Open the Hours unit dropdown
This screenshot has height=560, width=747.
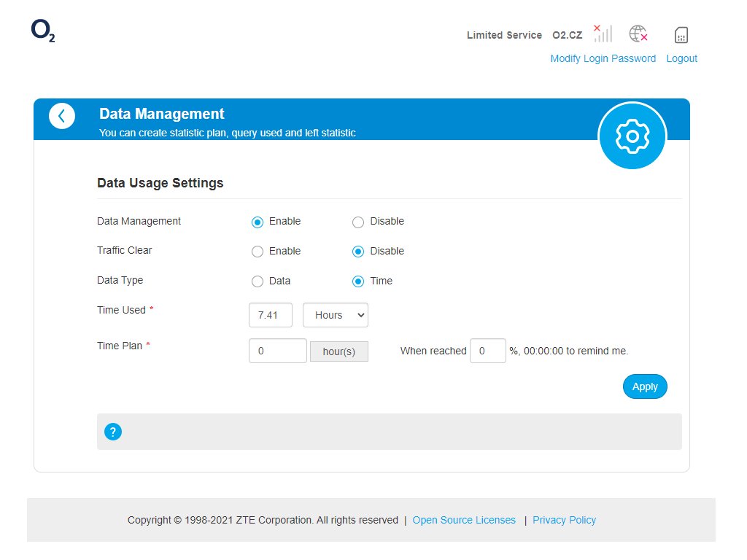[x=336, y=315]
